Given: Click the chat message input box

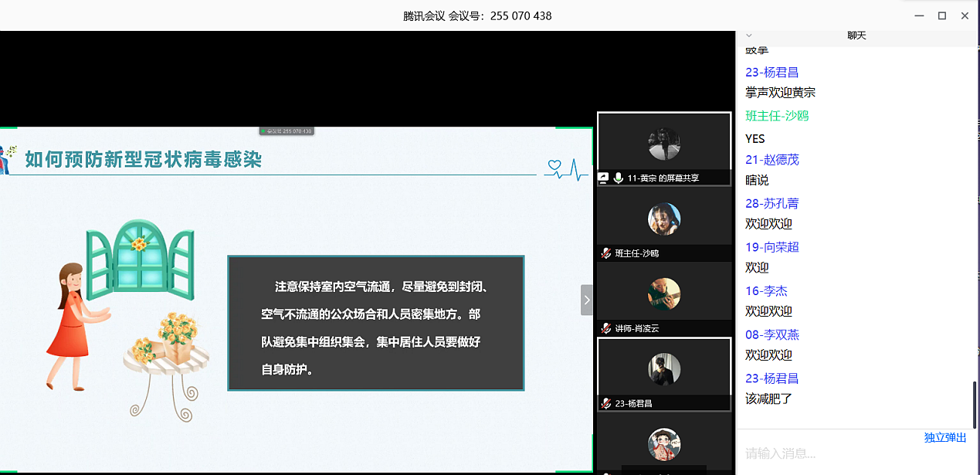Looking at the screenshot, I should click(849, 454).
